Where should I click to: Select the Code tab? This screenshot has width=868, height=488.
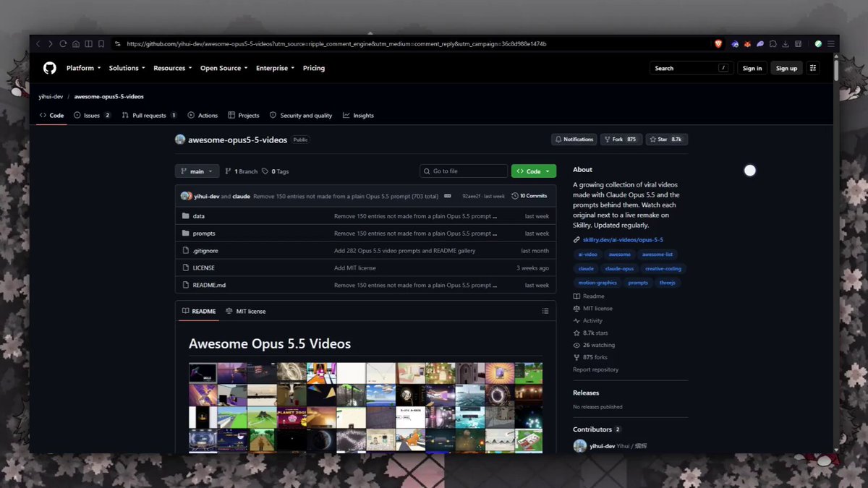pos(51,116)
